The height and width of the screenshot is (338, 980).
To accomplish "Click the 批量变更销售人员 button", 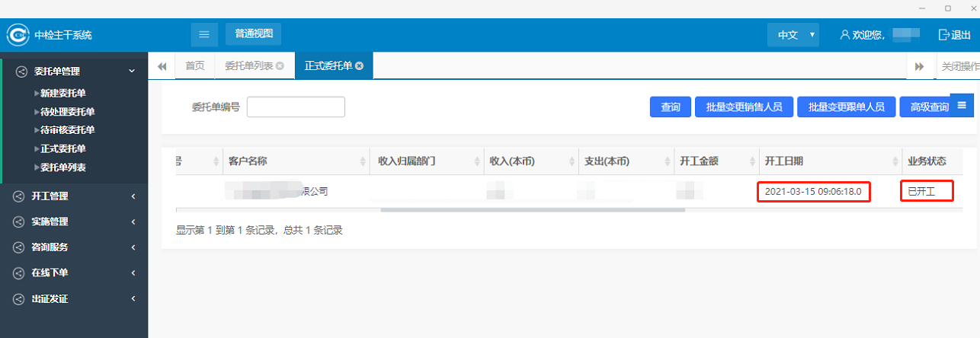I will tap(745, 107).
